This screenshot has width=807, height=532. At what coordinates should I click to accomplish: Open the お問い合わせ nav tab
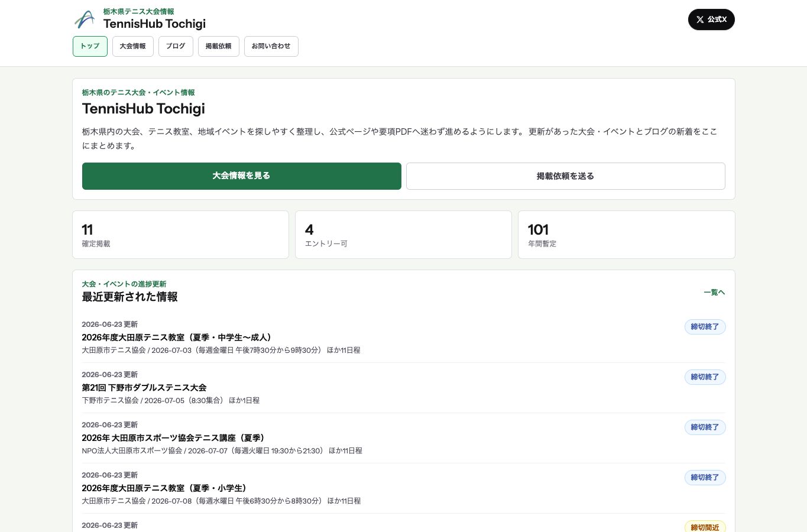[271, 46]
